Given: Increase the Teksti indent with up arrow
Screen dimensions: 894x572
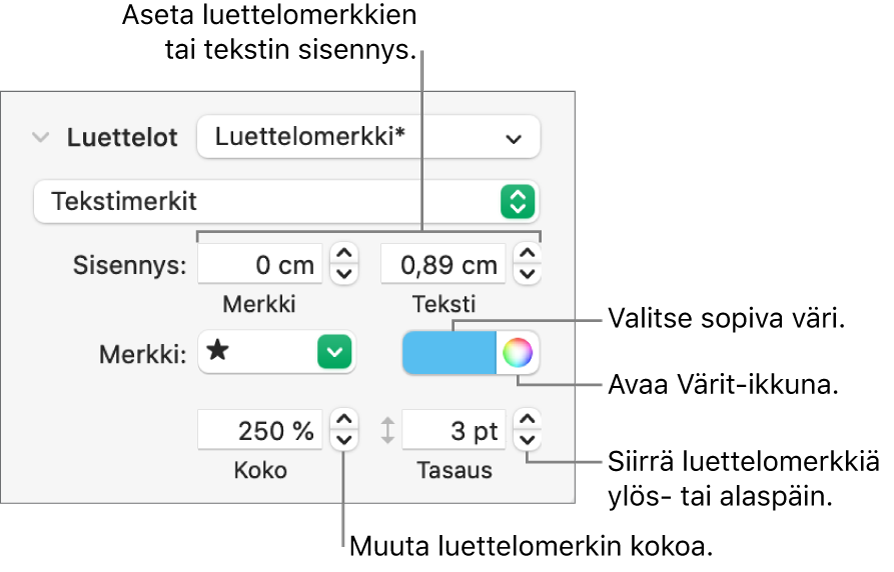Looking at the screenshot, I should tap(526, 256).
